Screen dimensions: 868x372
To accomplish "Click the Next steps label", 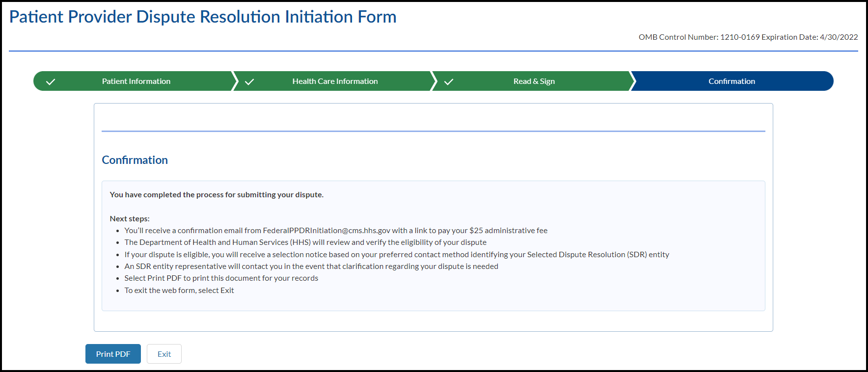I will click(x=130, y=219).
